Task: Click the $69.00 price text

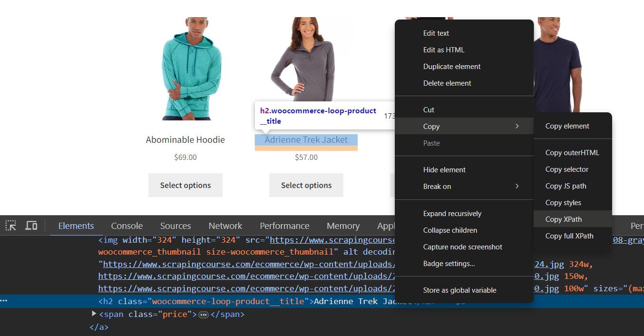Action: [x=185, y=157]
